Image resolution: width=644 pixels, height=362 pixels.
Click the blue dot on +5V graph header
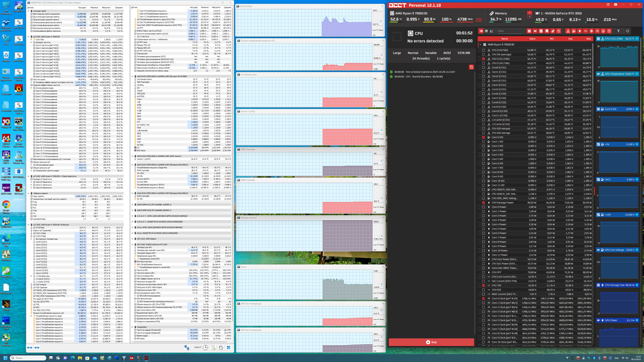click(637, 144)
